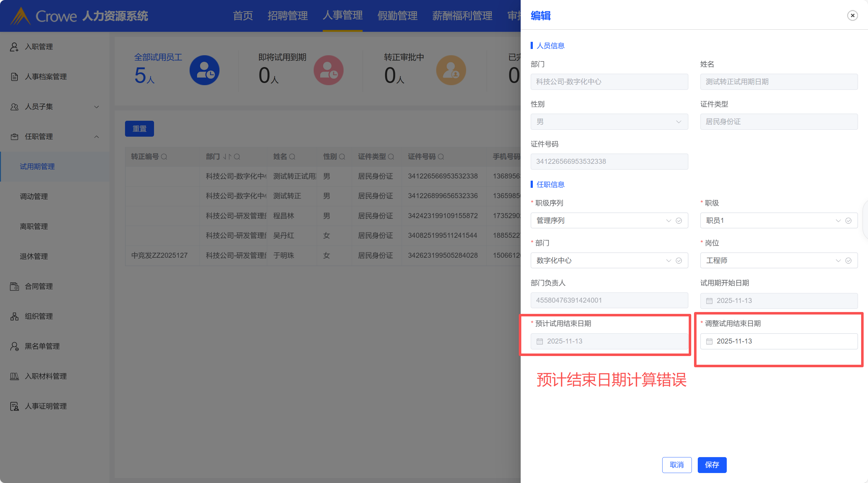The width and height of the screenshot is (868, 483).
Task: Collapse the 任职管理 sidebar group
Action: pos(96,137)
